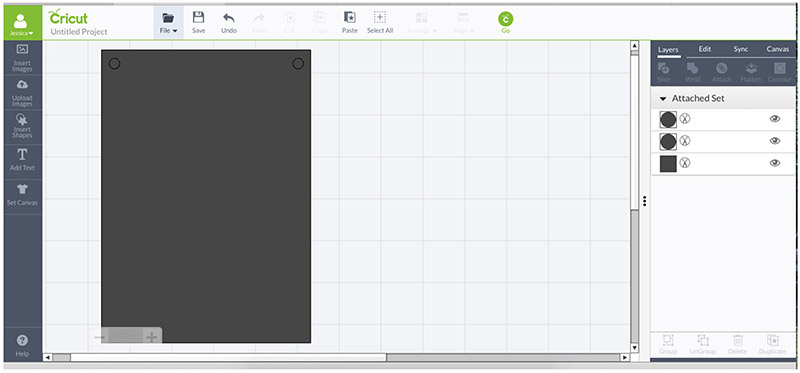Open Help from the sidebar
This screenshot has height=373, width=800.
pyautogui.click(x=22, y=344)
